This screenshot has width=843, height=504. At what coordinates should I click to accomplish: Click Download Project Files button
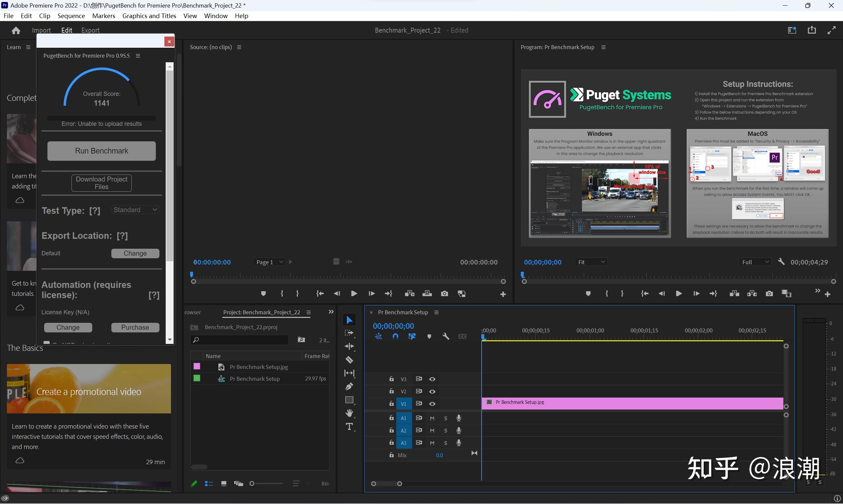101,183
